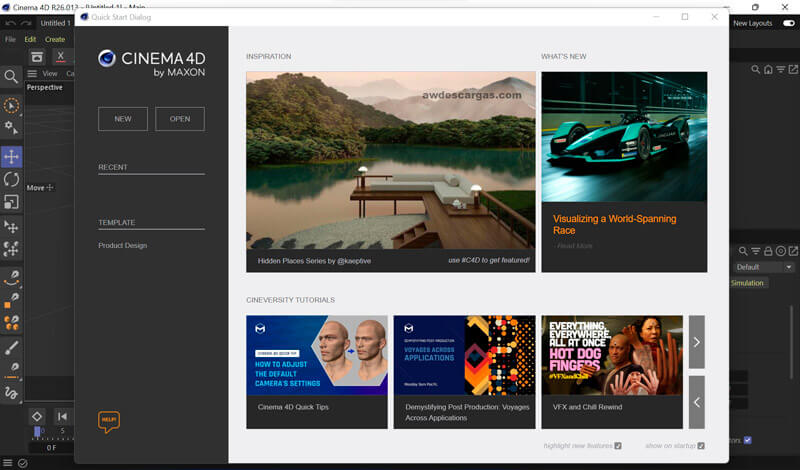800x470 pixels.
Task: Click the NEW button
Action: (123, 119)
